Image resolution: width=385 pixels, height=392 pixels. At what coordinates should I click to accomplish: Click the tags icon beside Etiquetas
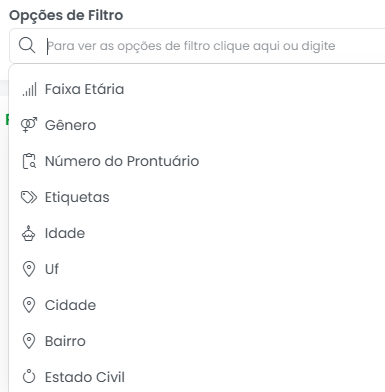tap(29, 197)
